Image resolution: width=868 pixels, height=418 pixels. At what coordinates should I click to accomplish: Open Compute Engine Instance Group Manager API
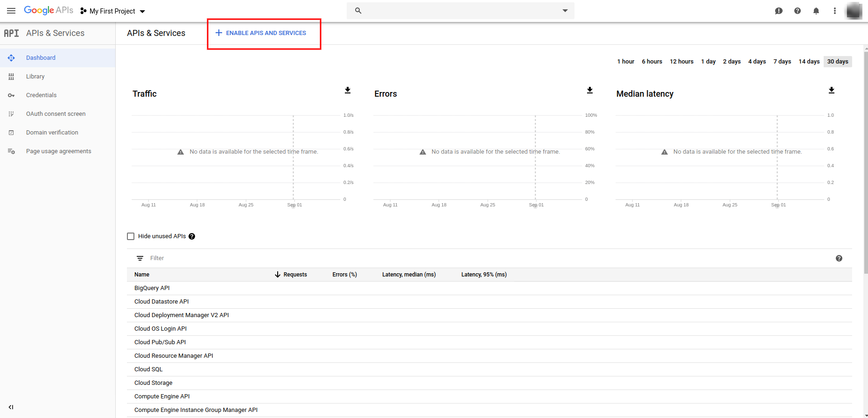click(489, 410)
